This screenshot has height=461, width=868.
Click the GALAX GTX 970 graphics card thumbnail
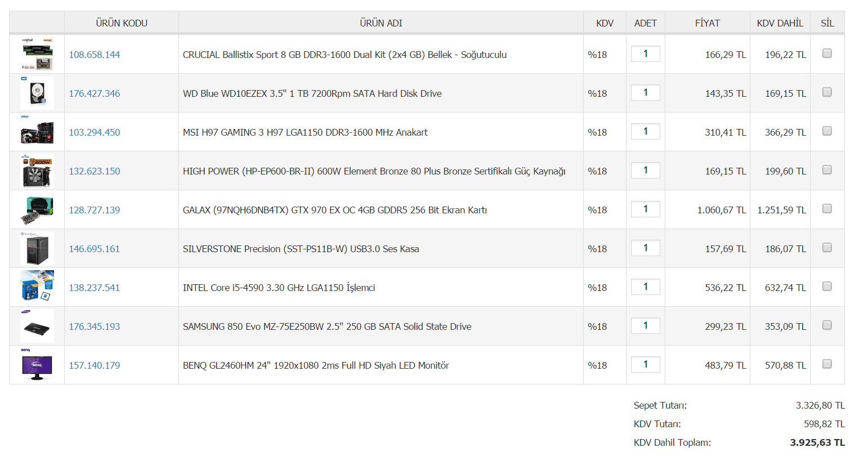pyautogui.click(x=37, y=209)
